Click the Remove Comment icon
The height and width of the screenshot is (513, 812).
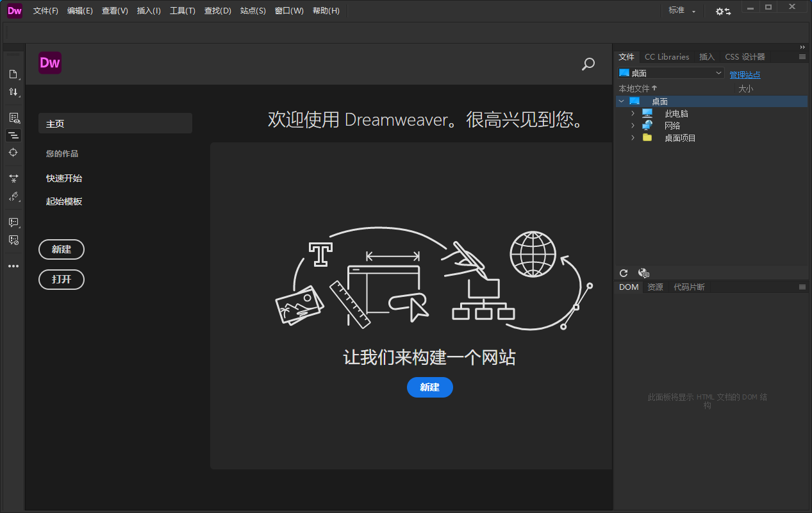coord(13,240)
